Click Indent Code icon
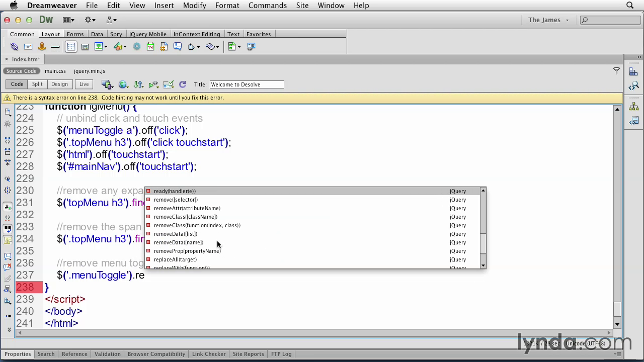This screenshot has width=644, height=362. 8,317
